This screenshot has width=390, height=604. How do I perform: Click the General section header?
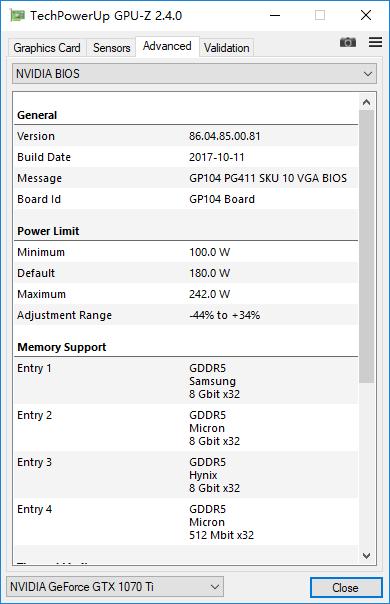37,115
